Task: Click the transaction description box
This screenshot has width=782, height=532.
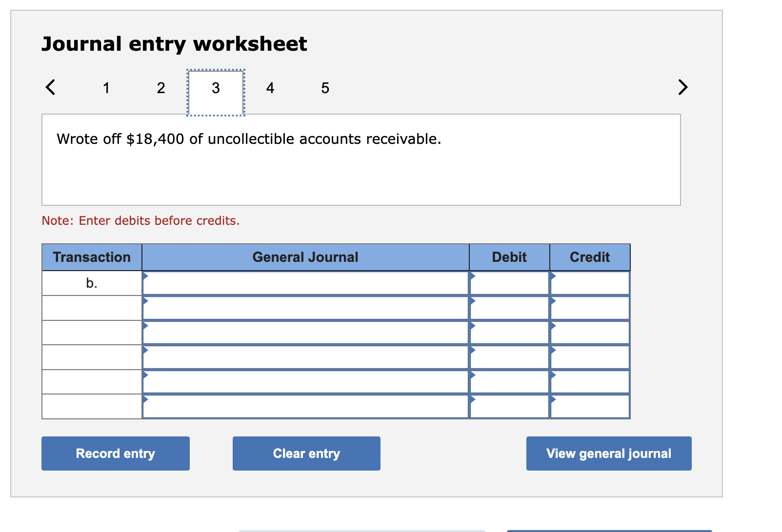Action: click(x=361, y=159)
